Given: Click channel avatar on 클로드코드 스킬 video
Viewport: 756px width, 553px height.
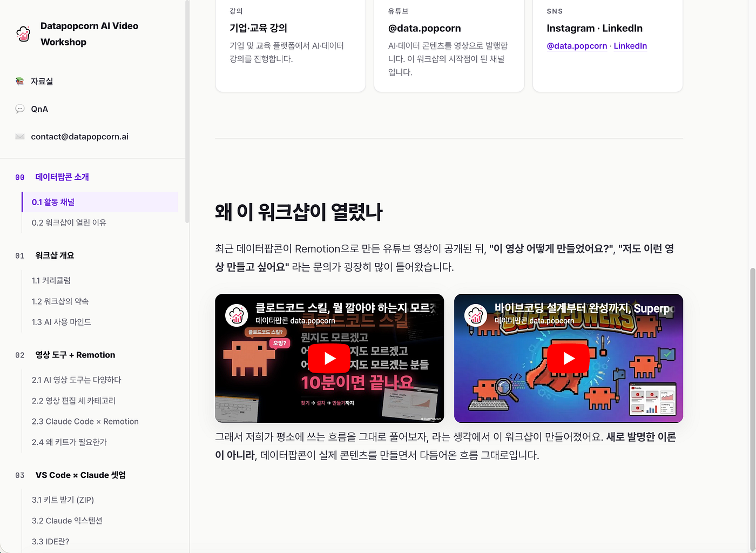Looking at the screenshot, I should (x=237, y=315).
